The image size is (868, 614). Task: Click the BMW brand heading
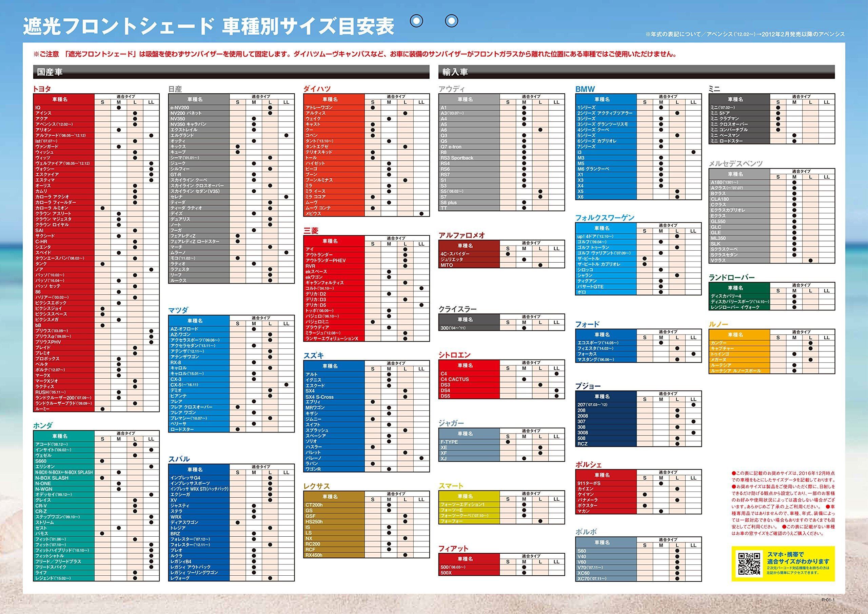[585, 89]
